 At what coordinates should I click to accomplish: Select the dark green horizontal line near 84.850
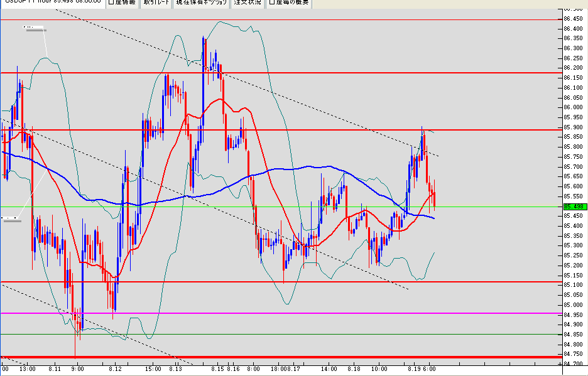point(281,334)
